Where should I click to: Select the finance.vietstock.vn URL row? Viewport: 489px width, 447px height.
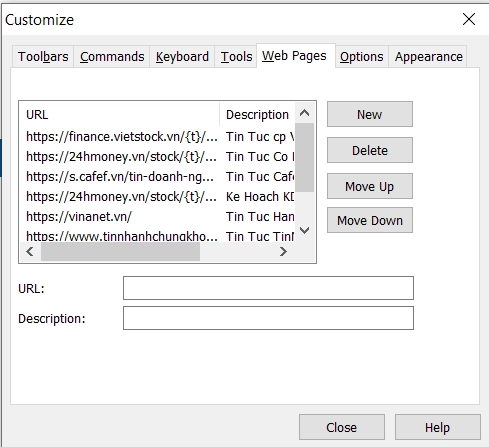point(157,137)
